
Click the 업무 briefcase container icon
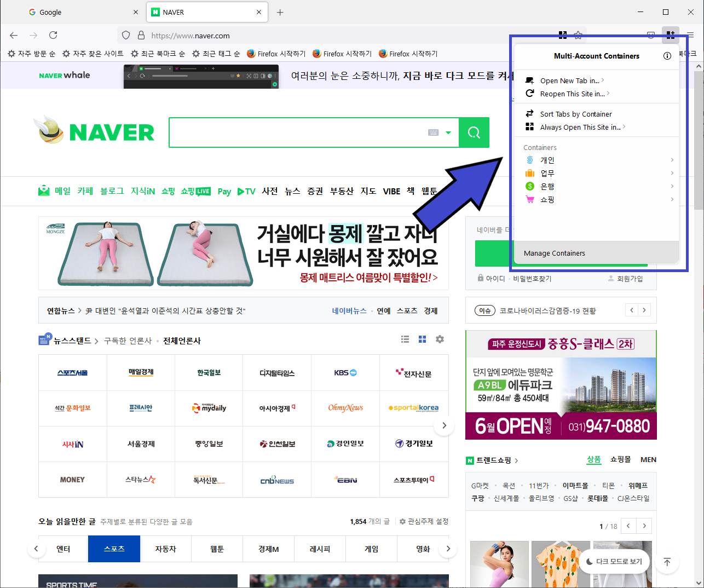tap(530, 173)
